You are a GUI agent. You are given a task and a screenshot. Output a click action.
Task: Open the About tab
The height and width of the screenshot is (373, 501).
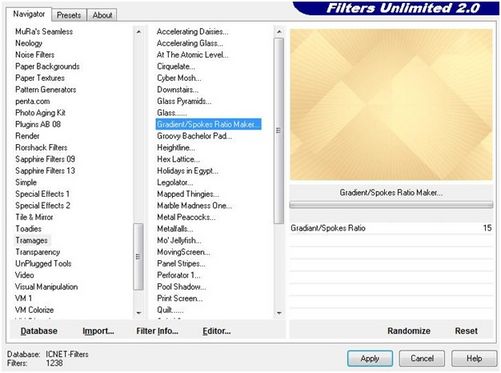point(102,15)
